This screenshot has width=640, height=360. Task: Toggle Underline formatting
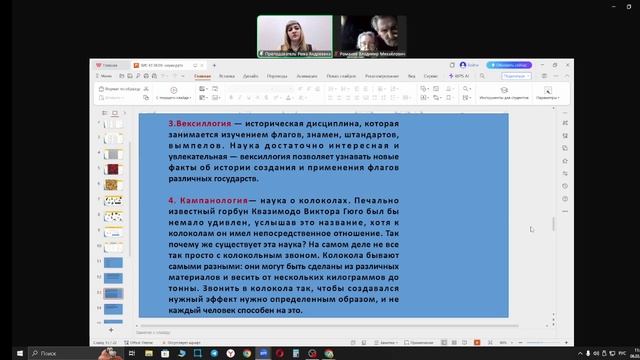pos(249,98)
